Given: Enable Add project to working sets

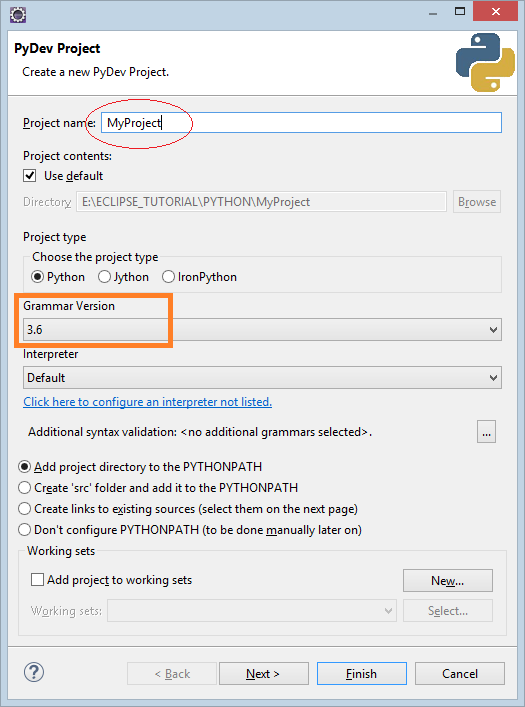Looking at the screenshot, I should pyautogui.click(x=37, y=579).
